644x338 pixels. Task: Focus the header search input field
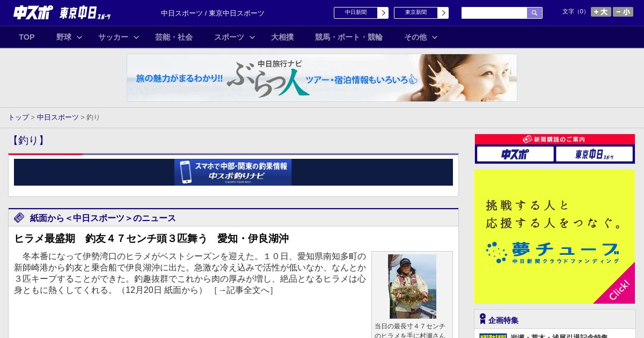494,13
